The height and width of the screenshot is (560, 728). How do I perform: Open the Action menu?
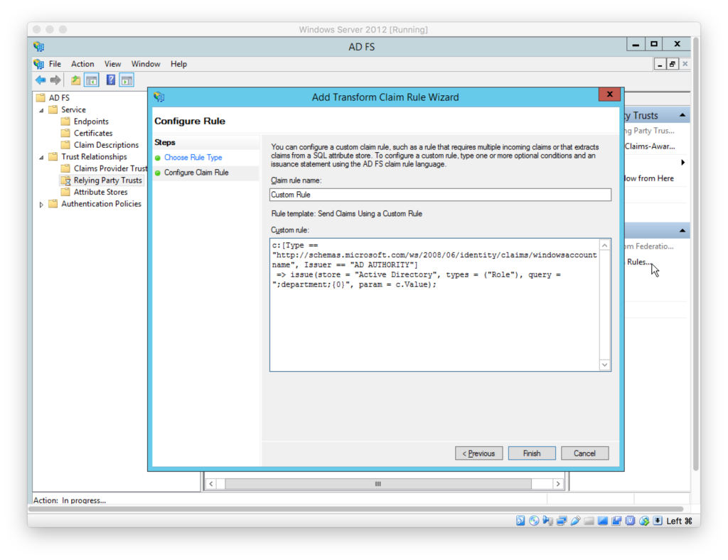click(82, 64)
